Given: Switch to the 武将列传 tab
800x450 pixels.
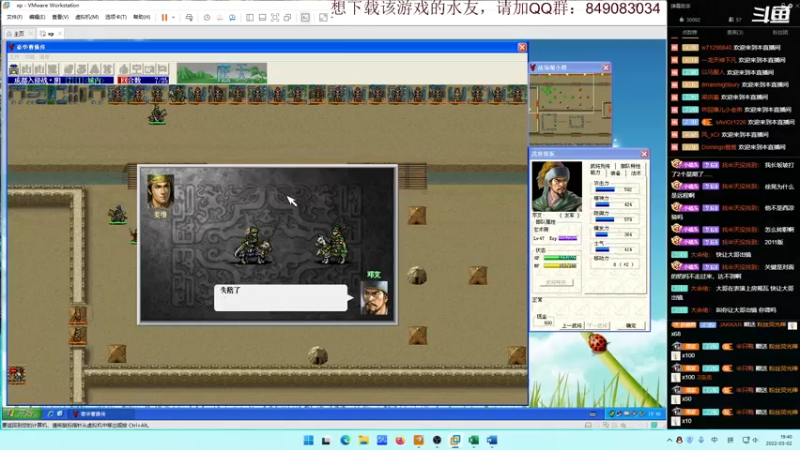Looking at the screenshot, I should (600, 166).
